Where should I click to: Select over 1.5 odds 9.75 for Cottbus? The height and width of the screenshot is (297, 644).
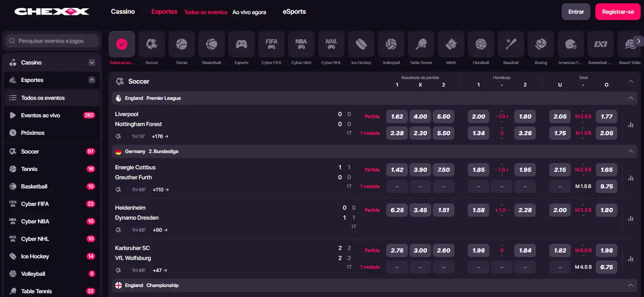point(607,186)
